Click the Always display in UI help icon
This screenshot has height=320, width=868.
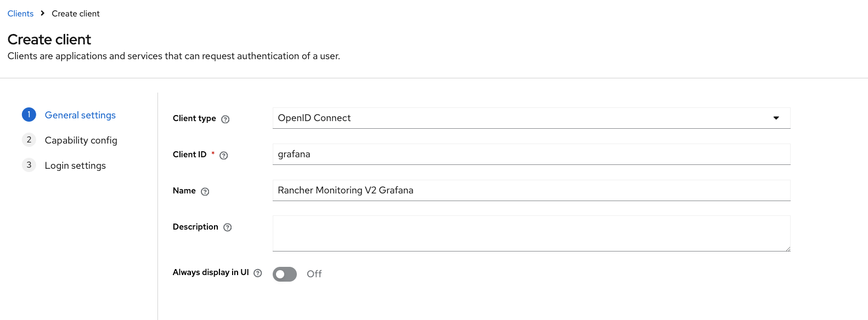click(257, 273)
